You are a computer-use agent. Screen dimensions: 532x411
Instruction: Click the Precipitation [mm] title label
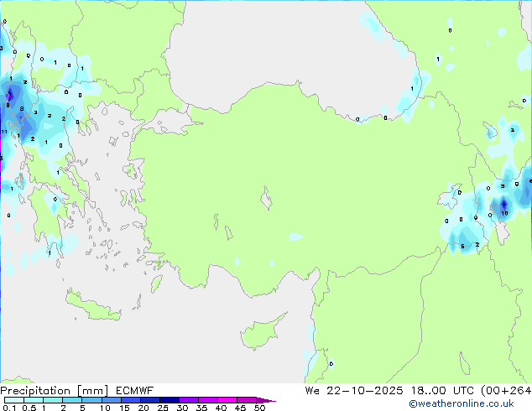coord(52,391)
